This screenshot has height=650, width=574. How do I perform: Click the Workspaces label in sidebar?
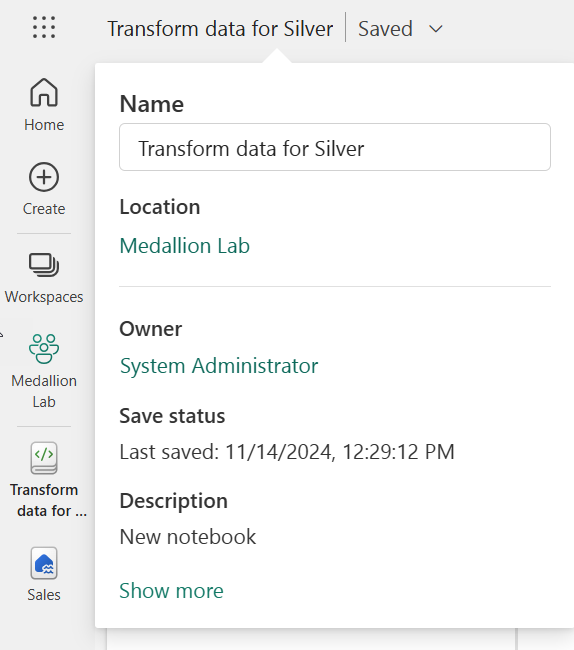point(44,297)
